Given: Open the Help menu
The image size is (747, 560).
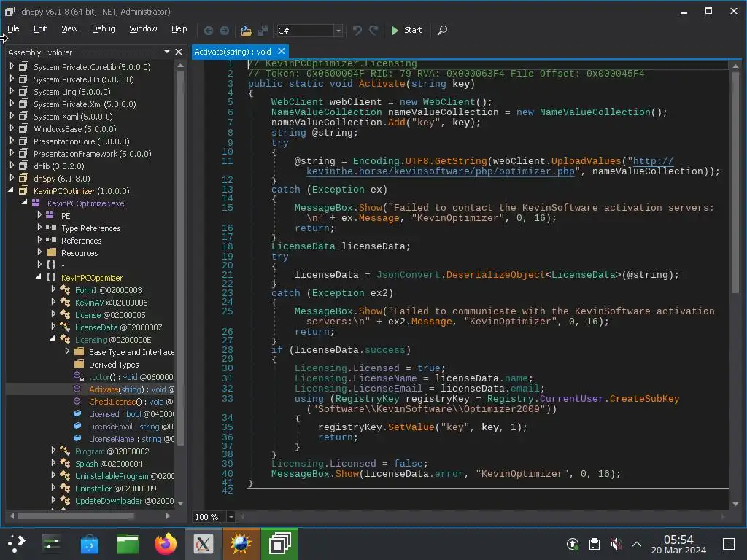Looking at the screenshot, I should click(179, 28).
